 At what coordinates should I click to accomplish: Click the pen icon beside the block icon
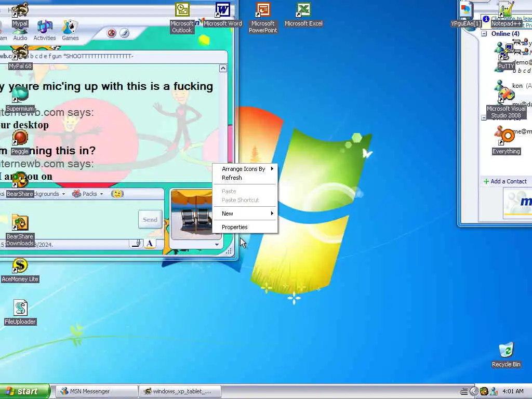coord(125,33)
